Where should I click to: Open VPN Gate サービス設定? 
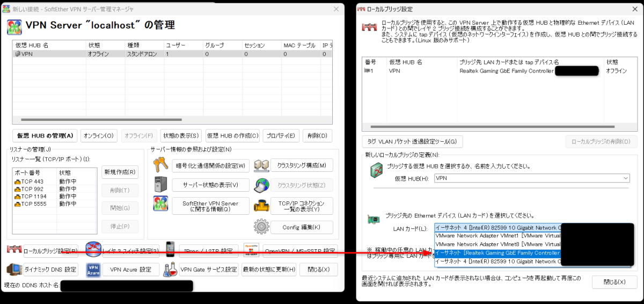tap(209, 270)
